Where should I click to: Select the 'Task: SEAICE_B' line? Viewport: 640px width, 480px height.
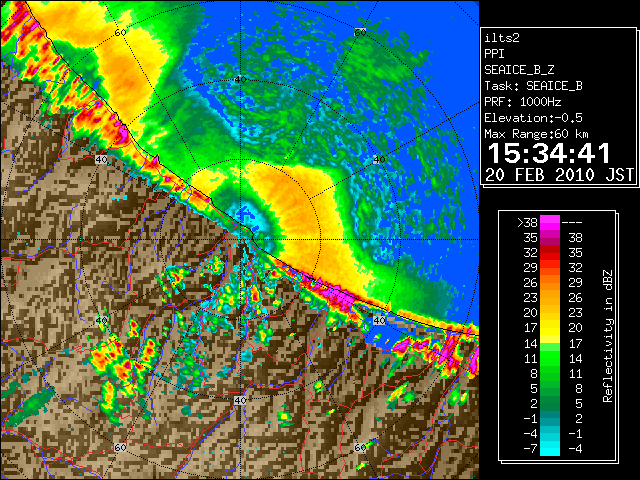533,86
